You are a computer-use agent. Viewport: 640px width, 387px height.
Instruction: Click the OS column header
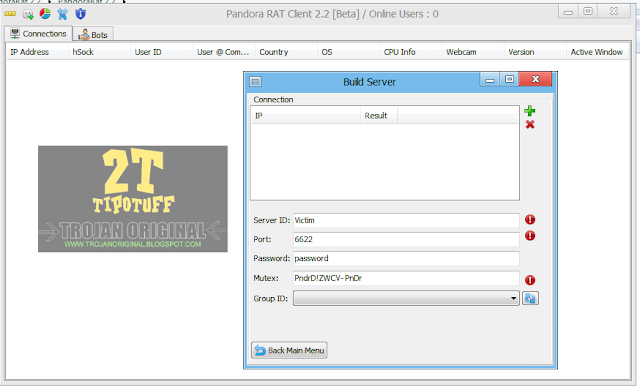tap(348, 52)
